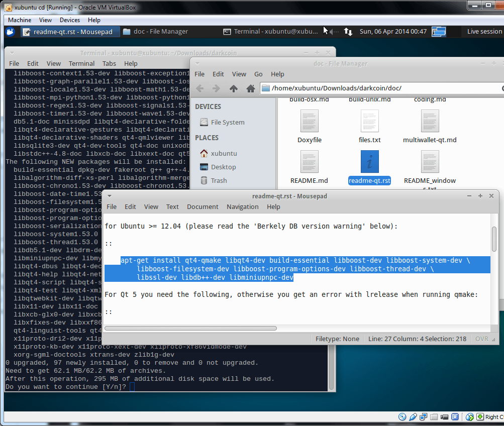Open the Terminal window menu arrow
This screenshot has height=426, width=504.
point(12,53)
